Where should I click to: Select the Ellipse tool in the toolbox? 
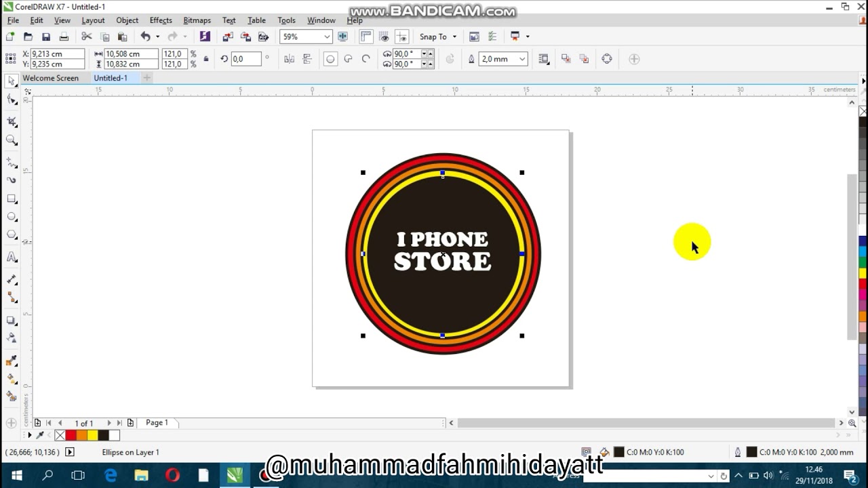[10, 217]
